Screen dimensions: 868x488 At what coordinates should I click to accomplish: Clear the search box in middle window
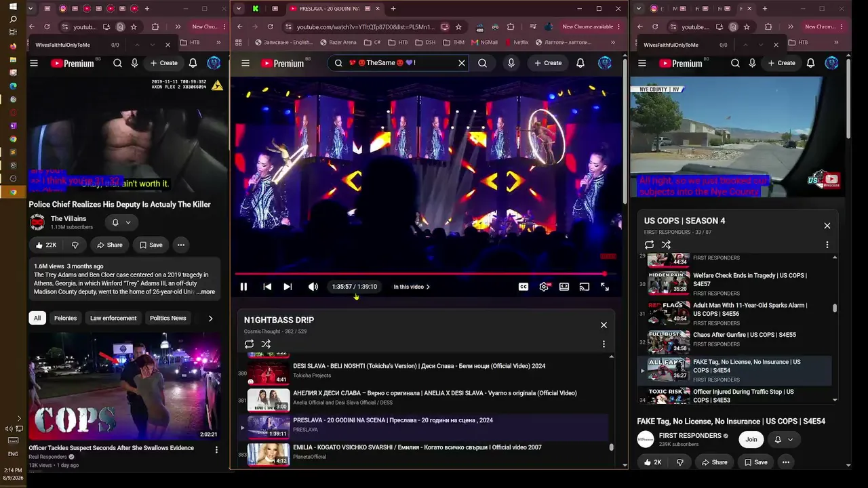[462, 63]
